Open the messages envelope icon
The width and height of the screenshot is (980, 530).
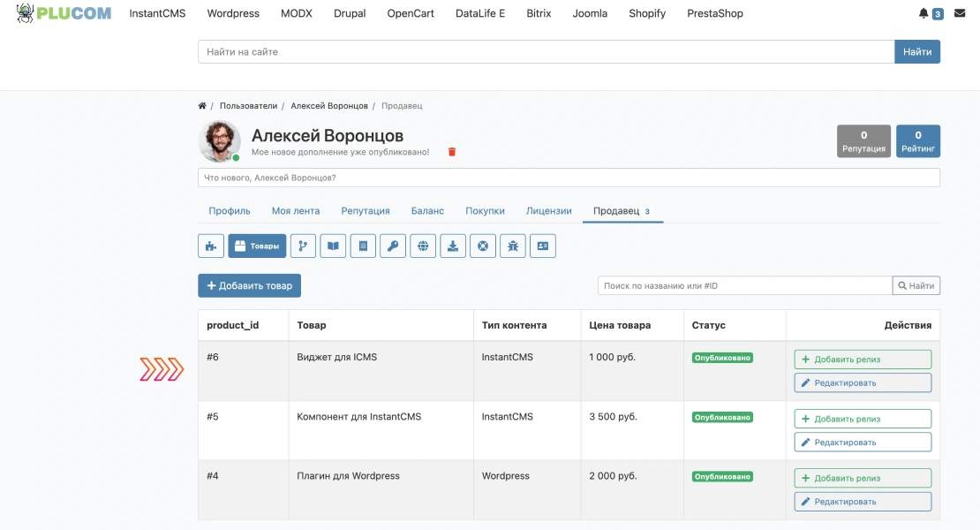tap(960, 13)
